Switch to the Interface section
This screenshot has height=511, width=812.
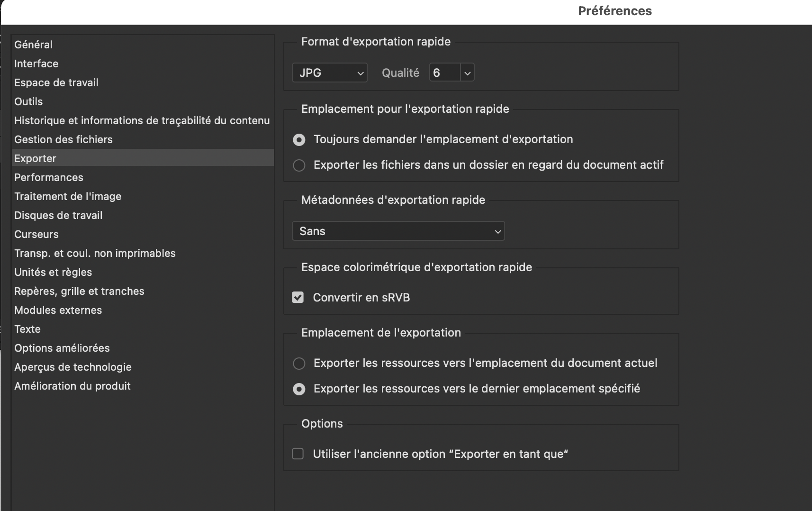[36, 63]
